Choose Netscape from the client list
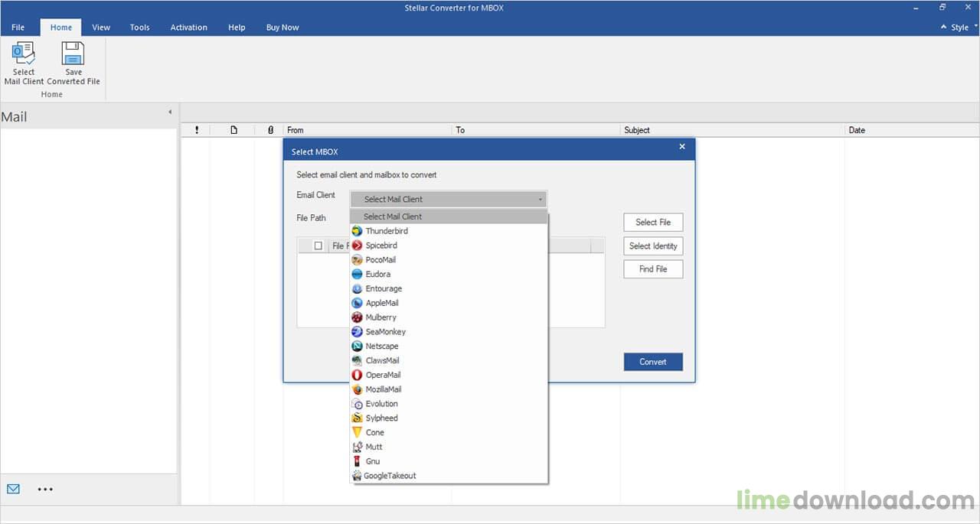This screenshot has height=524, width=980. (449, 347)
